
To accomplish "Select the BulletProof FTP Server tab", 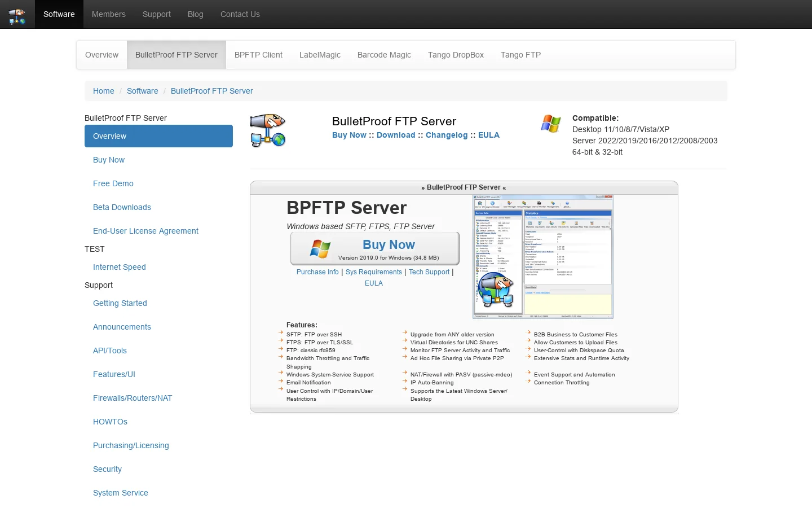I will (x=176, y=55).
